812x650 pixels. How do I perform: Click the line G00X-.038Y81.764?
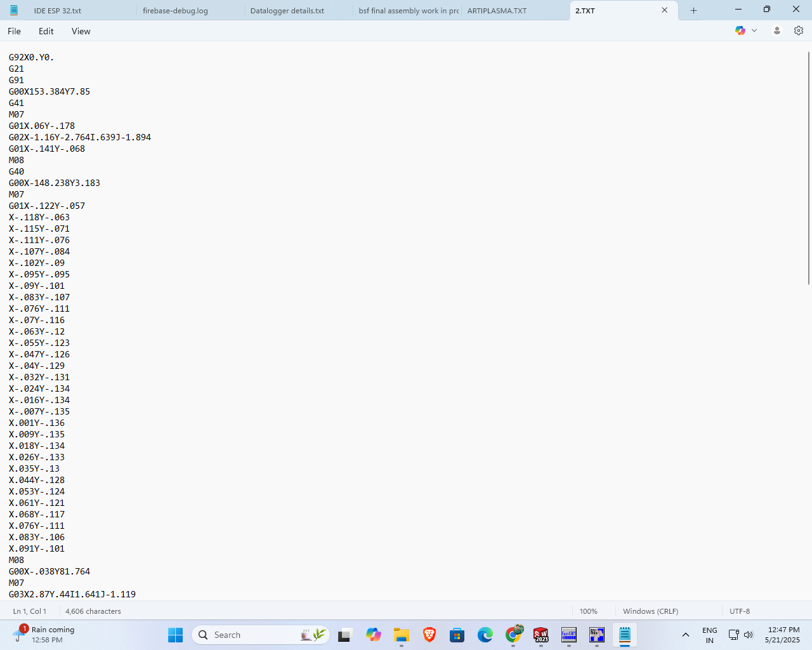49,571
